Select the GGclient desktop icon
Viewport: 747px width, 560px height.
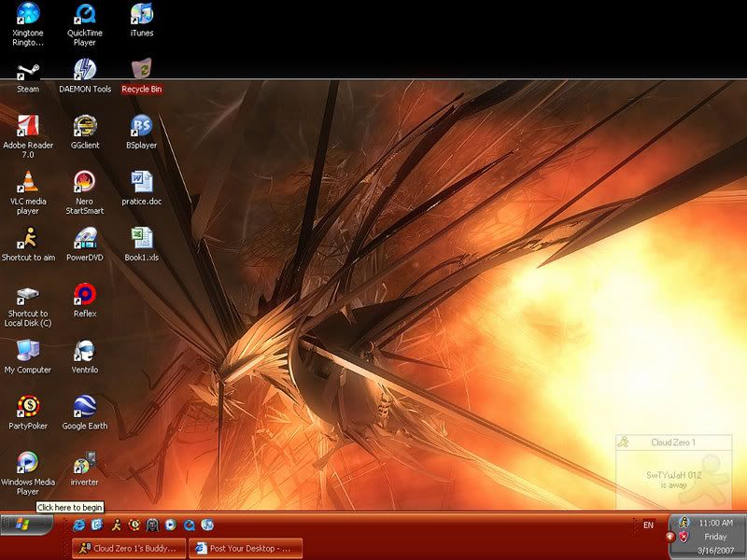coord(85,132)
